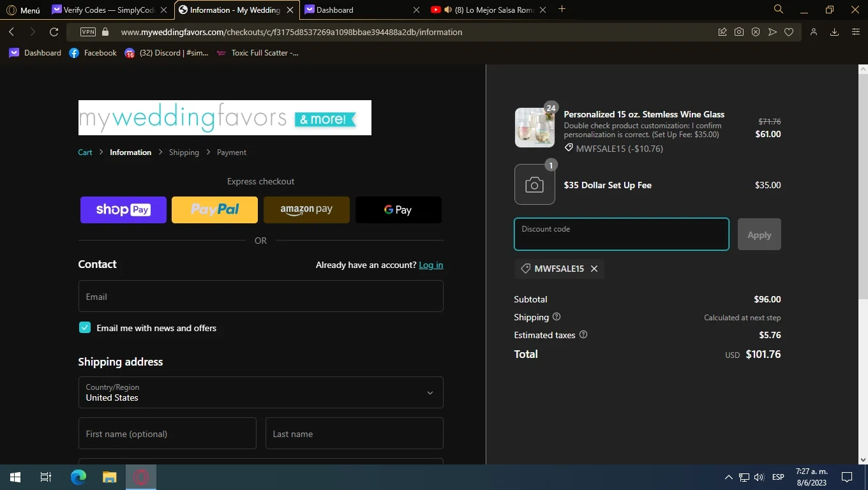
Task: Click the Discount code input field
Action: click(x=622, y=234)
